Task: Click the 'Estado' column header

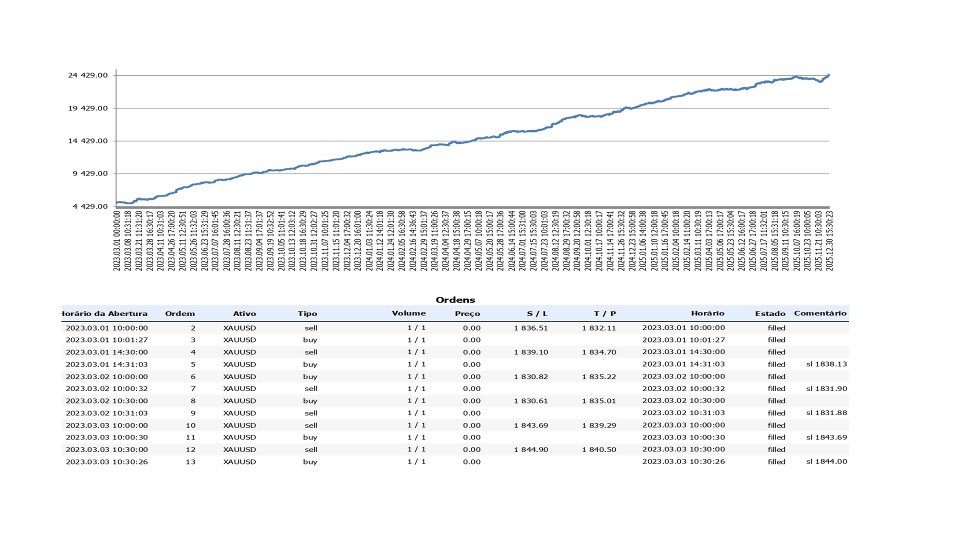Action: click(x=770, y=313)
